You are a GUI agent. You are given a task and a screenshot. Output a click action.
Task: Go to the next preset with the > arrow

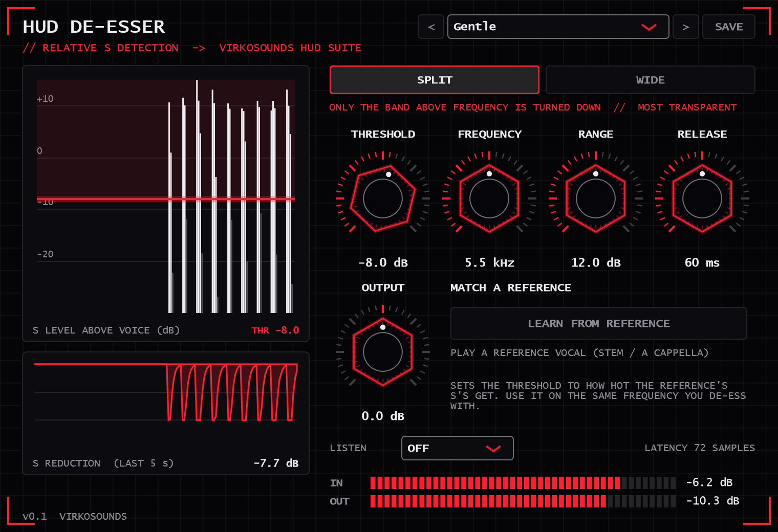pyautogui.click(x=685, y=27)
